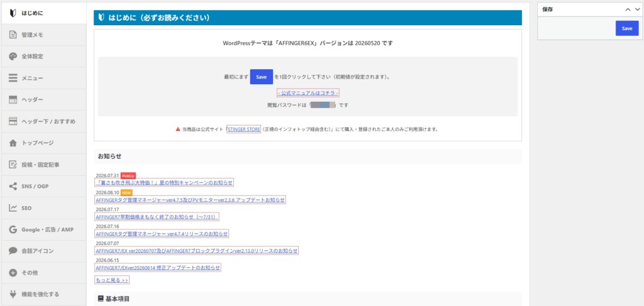Click the memo icon beside 管理メモ
Screen dimensions: 644x306
tap(13, 35)
